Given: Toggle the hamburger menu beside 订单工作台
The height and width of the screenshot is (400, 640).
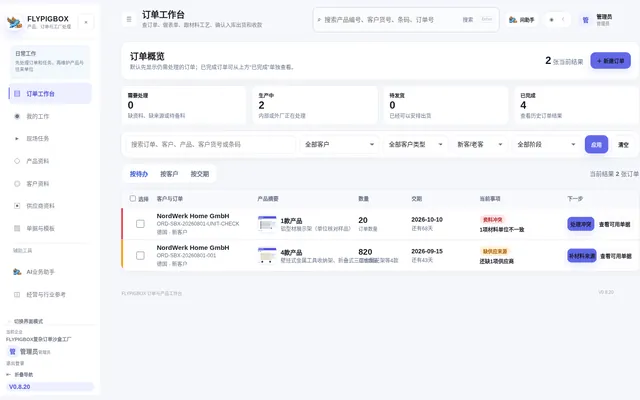Looking at the screenshot, I should click(x=129, y=19).
